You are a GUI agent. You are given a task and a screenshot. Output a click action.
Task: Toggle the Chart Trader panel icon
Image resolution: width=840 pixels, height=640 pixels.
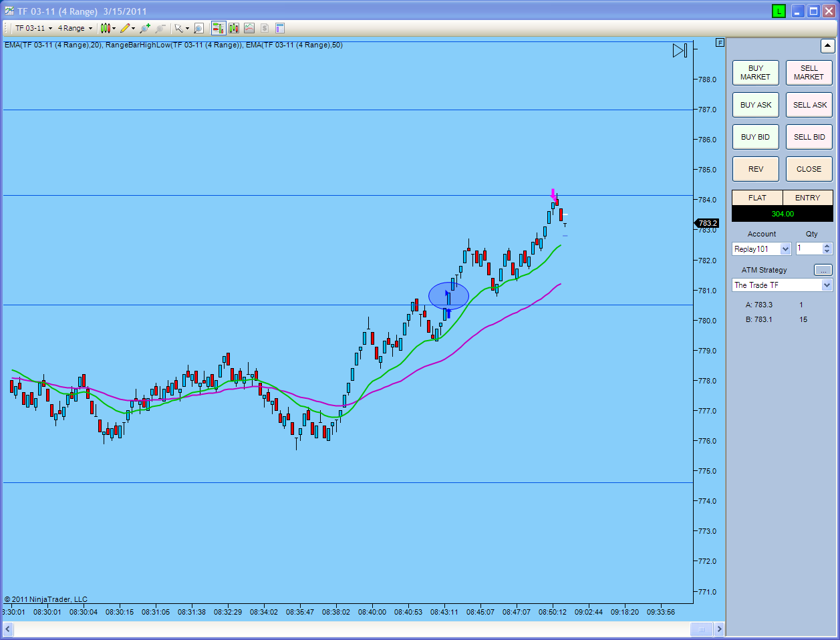[x=219, y=28]
